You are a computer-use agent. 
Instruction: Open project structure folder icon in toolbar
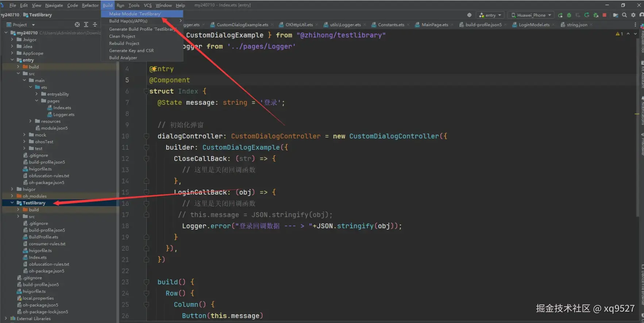(616, 15)
